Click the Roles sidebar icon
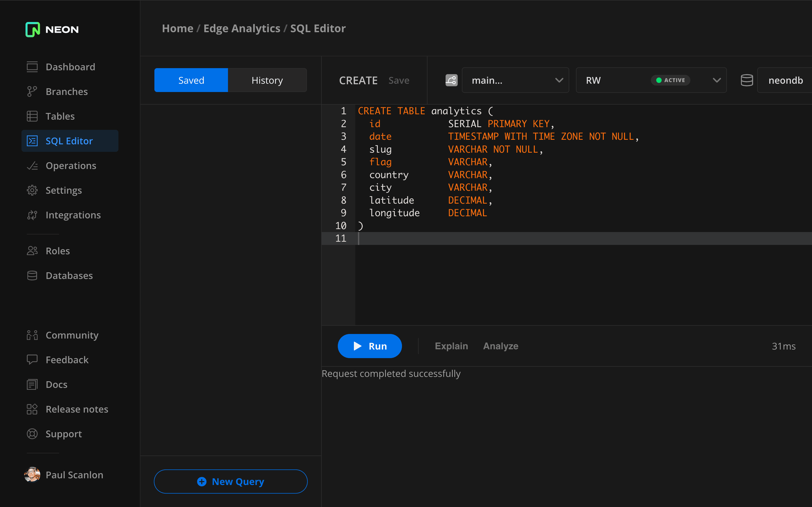This screenshot has width=812, height=507. [33, 251]
